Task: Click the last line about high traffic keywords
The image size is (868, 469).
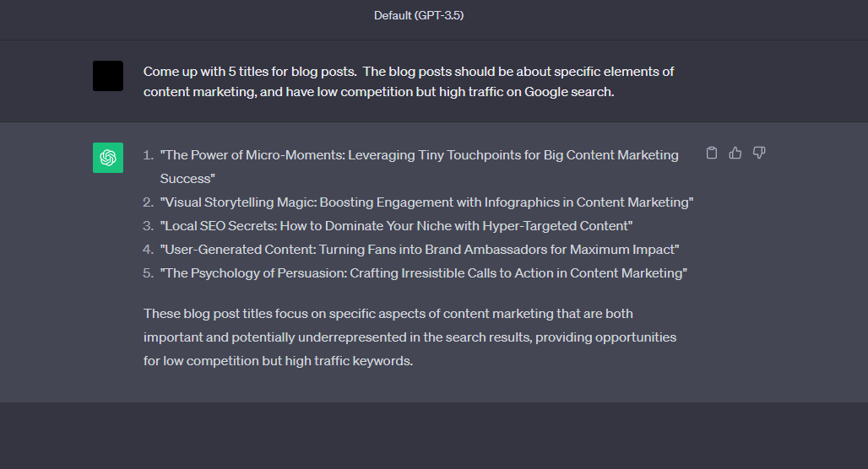Action: pyautogui.click(x=278, y=360)
